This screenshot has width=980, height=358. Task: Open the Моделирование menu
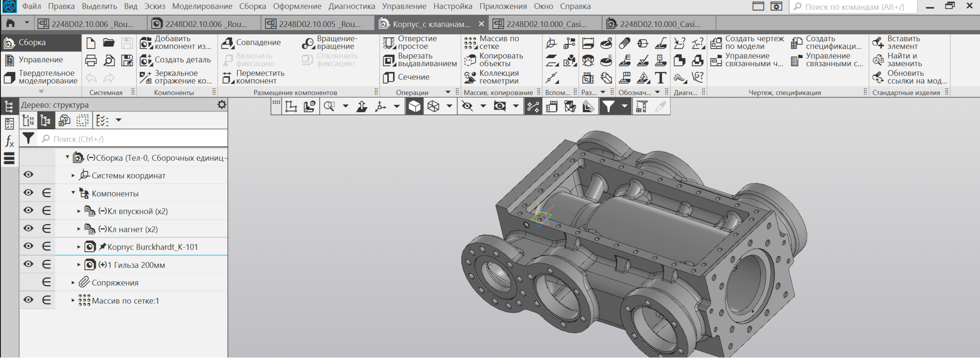(202, 6)
